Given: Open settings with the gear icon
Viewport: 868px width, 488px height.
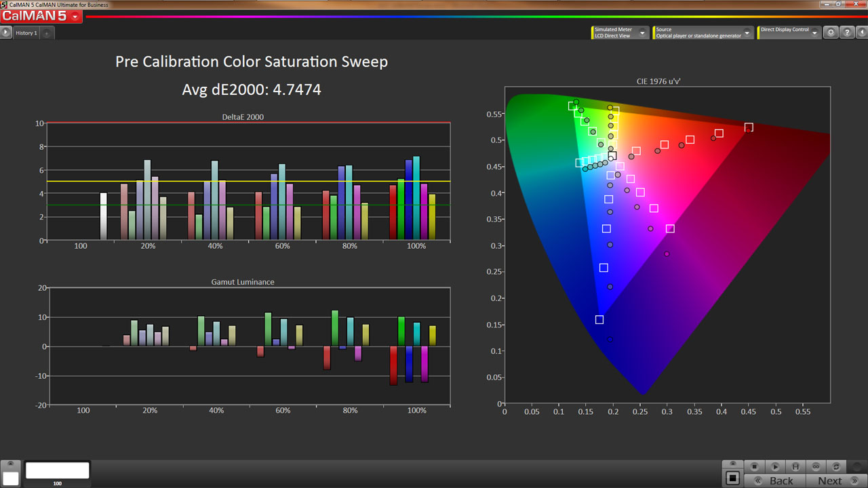Looking at the screenshot, I should (831, 33).
